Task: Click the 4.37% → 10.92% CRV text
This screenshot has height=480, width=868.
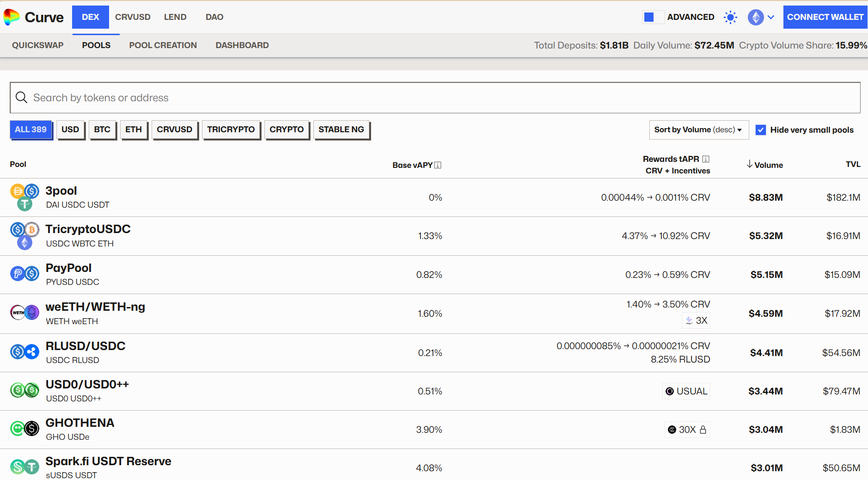Action: tap(666, 236)
